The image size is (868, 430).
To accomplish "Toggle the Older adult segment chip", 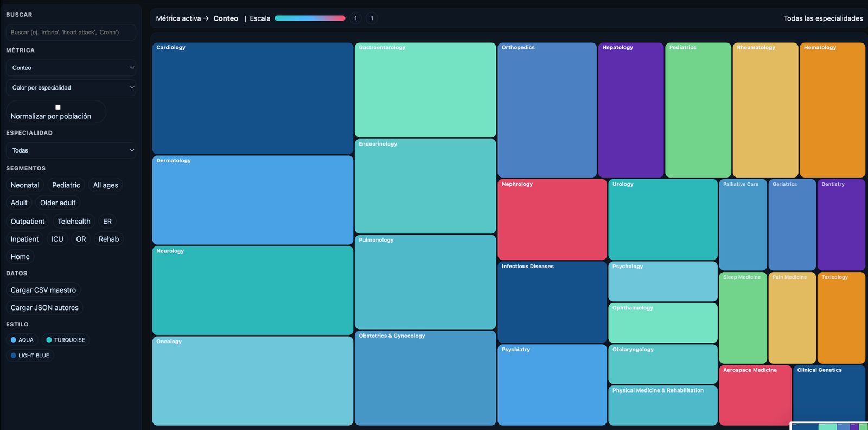I will [58, 203].
